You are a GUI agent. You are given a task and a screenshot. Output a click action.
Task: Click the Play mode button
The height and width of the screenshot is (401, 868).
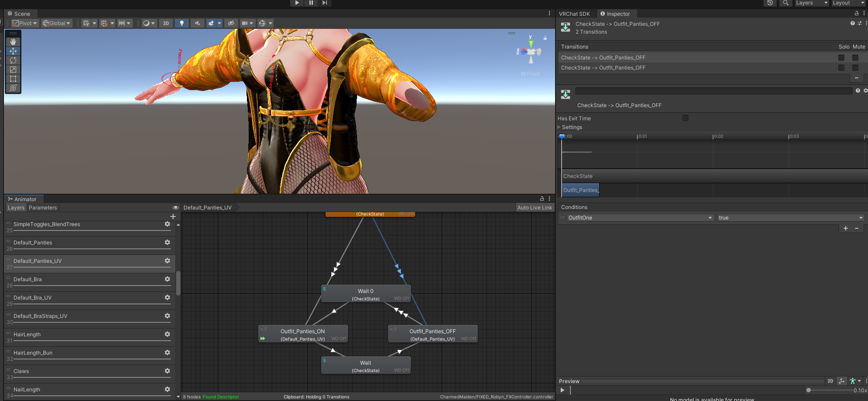297,3
